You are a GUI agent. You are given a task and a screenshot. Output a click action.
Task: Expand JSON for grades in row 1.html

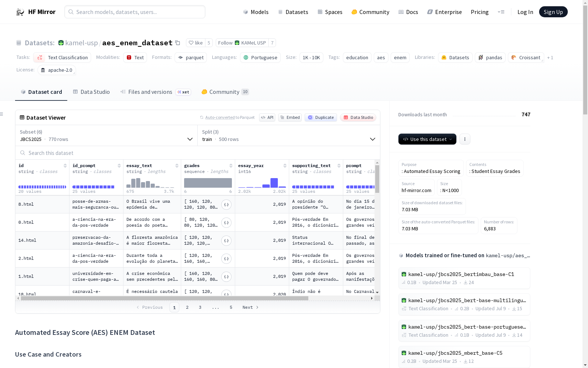point(226,277)
